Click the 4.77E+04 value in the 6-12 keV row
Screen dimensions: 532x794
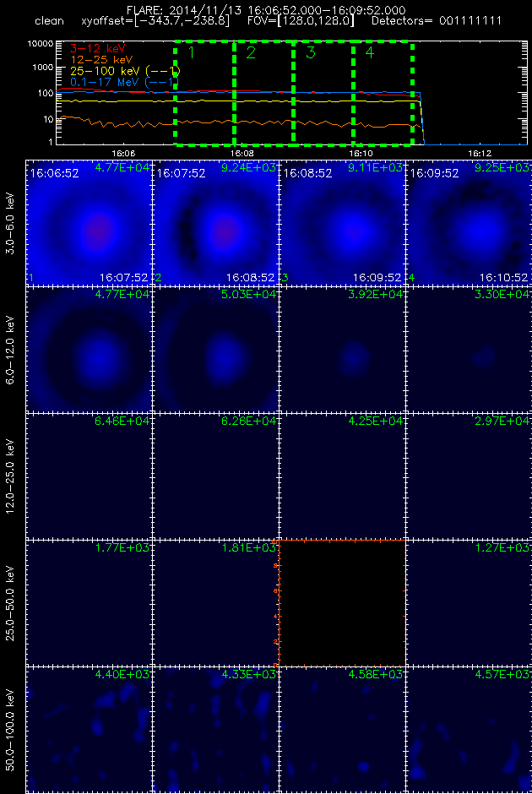(122, 294)
